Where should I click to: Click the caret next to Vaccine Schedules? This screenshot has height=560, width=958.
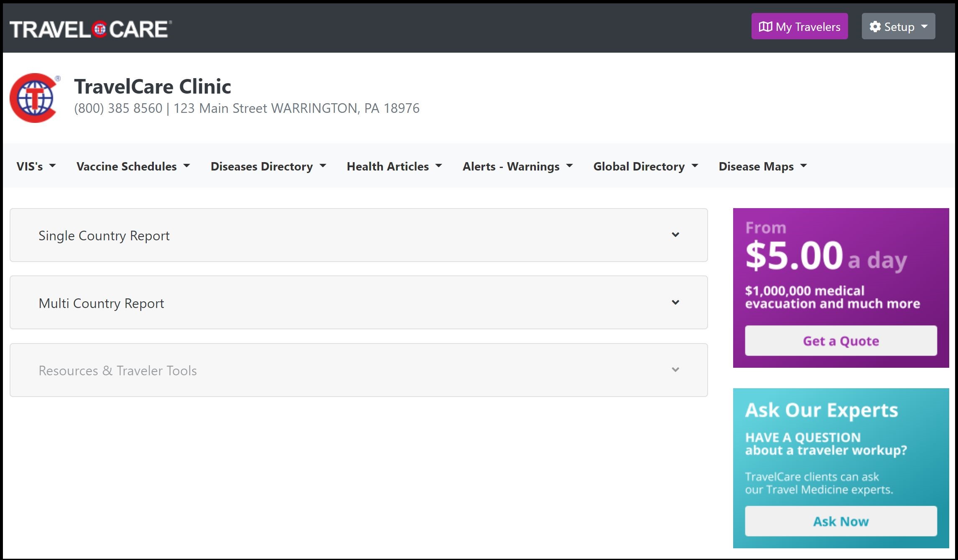pos(187,166)
